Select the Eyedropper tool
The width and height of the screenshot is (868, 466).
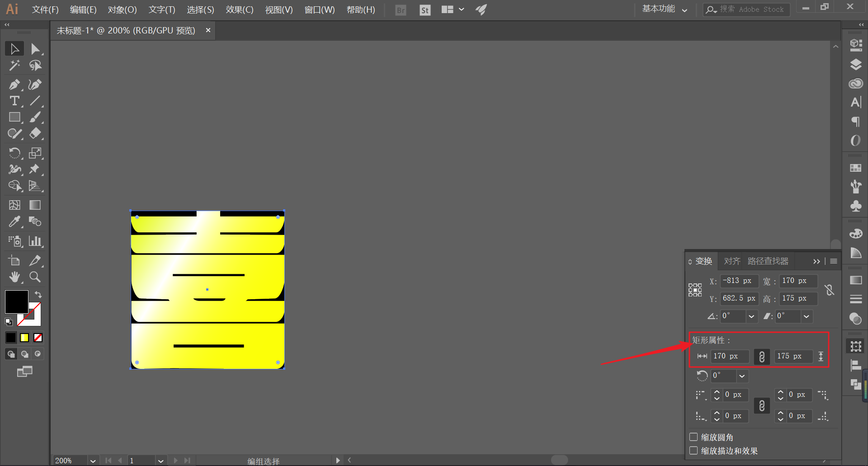14,221
